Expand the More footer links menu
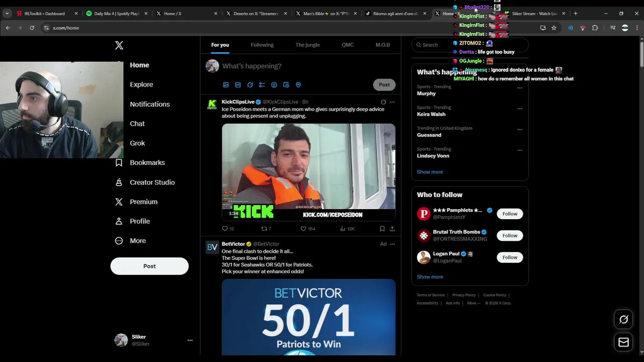Image resolution: width=644 pixels, height=362 pixels. (473, 303)
